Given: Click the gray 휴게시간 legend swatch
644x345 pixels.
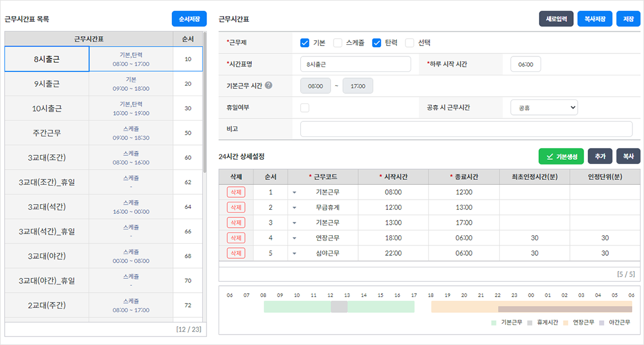Looking at the screenshot, I should (530, 323).
